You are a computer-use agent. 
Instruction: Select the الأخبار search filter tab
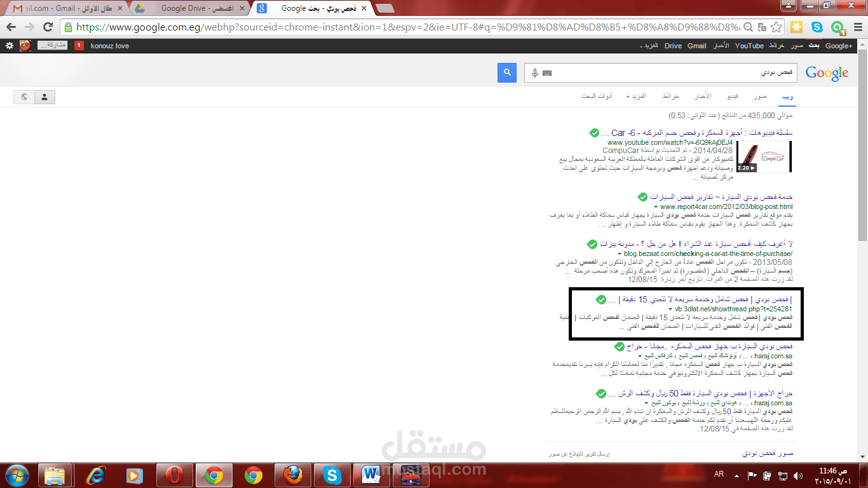(703, 96)
